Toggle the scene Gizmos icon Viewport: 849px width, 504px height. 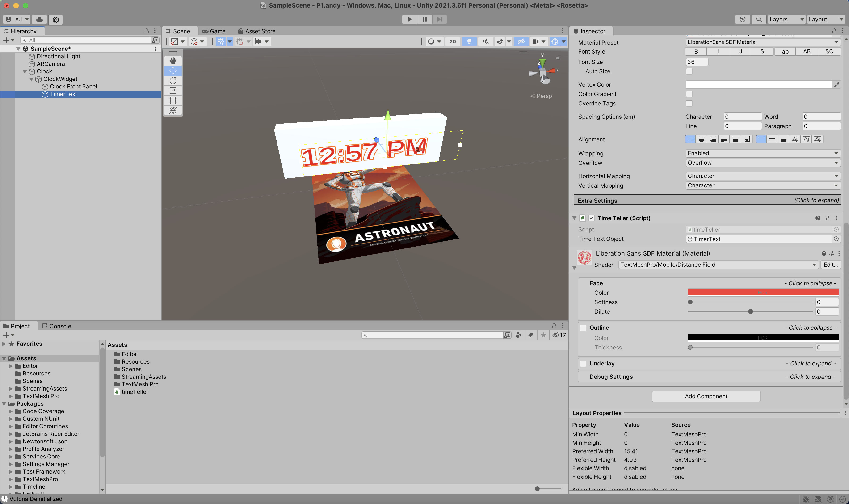pos(555,42)
